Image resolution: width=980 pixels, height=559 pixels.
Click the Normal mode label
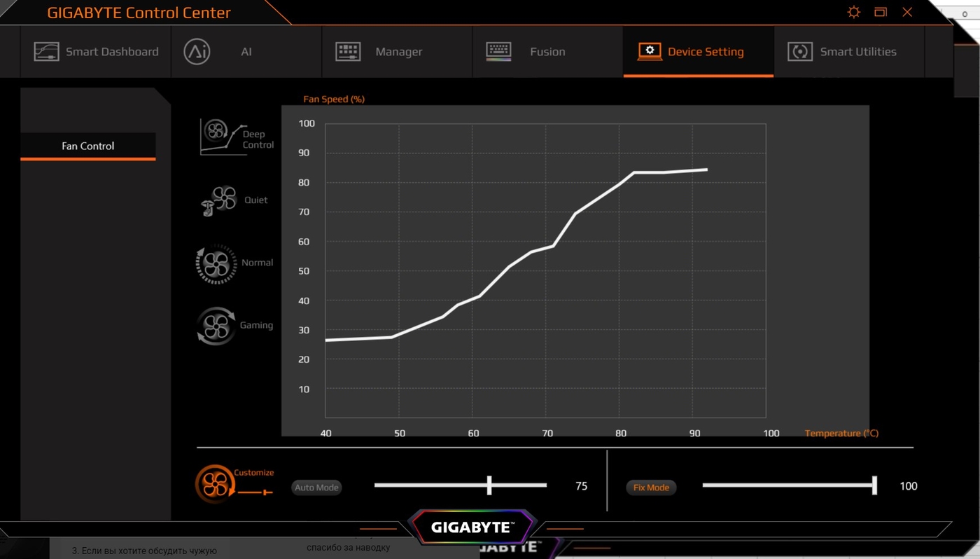tap(257, 263)
